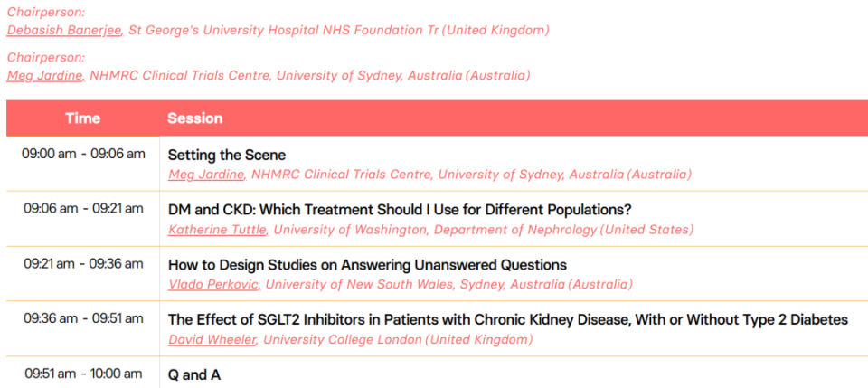868x388 pixels.
Task: Open Meg Jardine link under Setting the Scene
Action: [206, 174]
